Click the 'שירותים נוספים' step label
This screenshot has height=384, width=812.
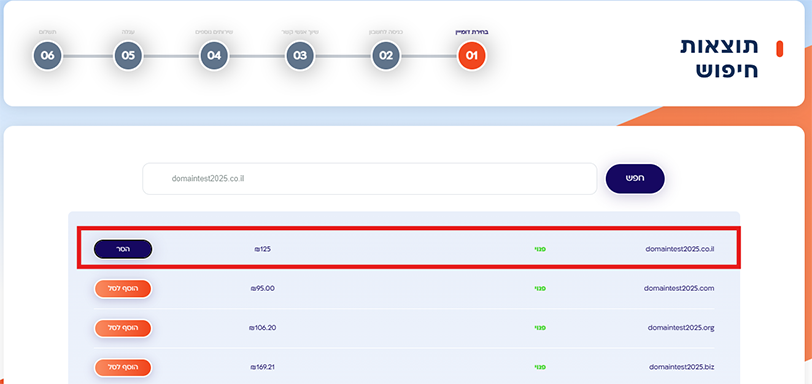pyautogui.click(x=214, y=32)
